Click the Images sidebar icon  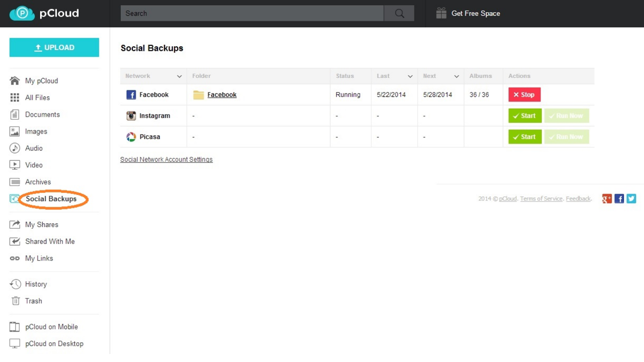(15, 132)
